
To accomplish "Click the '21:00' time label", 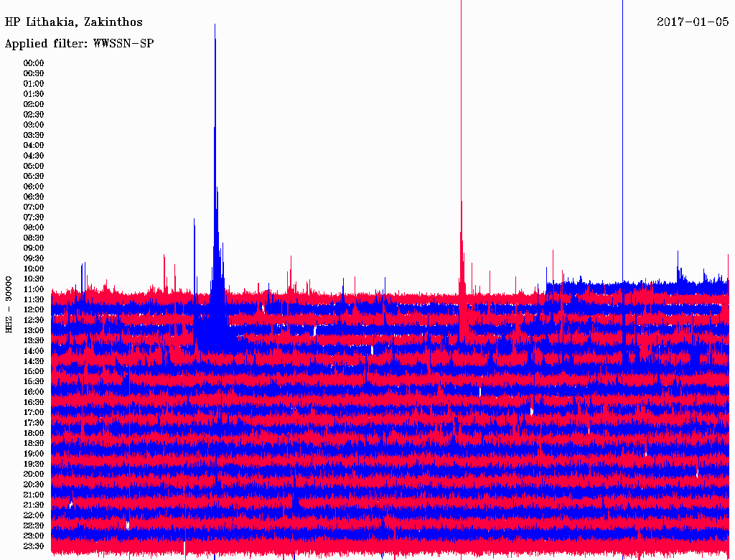I will click(x=34, y=495).
